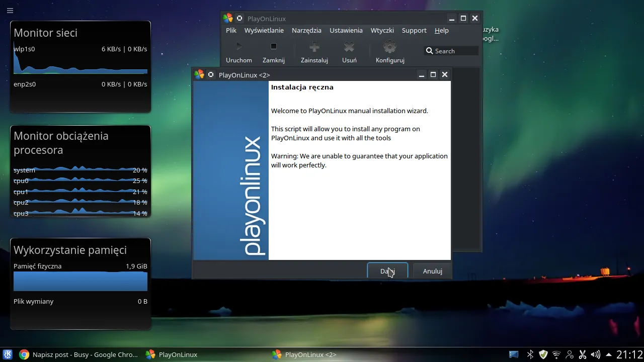Screen dimensions: 644x362
Task: Switch to Chrome 'Napisz post - Busy' taskbar entry
Action: [x=78, y=354]
